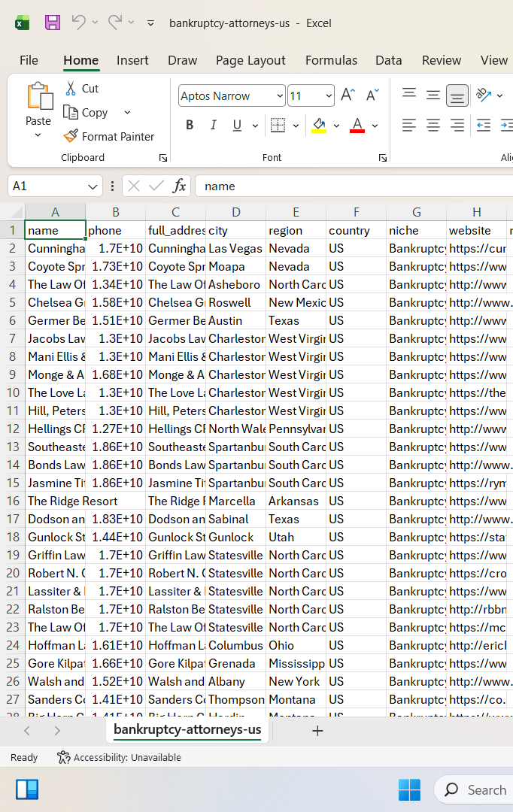Image resolution: width=513 pixels, height=812 pixels.
Task: Click cell containing 'Las Vegas'
Action: (x=235, y=248)
